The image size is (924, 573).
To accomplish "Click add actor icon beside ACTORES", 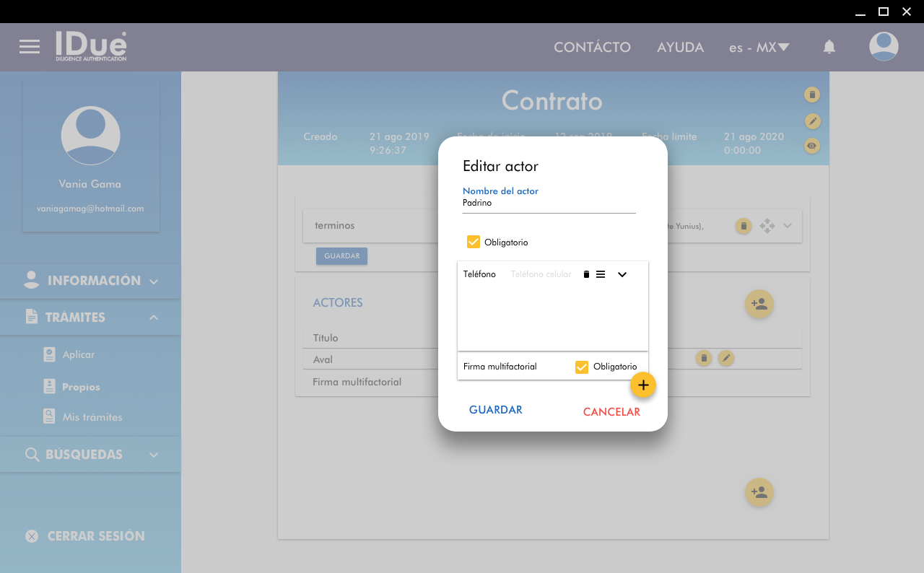I will coord(759,304).
